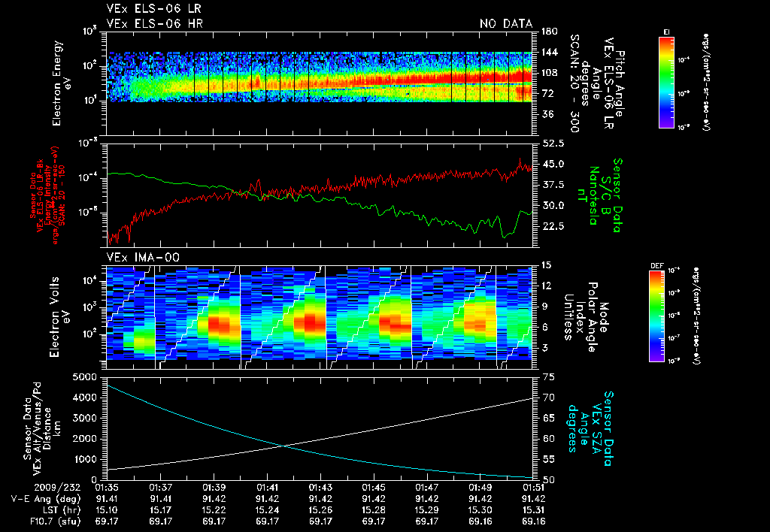The image size is (770, 532).
Task: Click the '01:41' time tick label
Action: click(x=267, y=488)
